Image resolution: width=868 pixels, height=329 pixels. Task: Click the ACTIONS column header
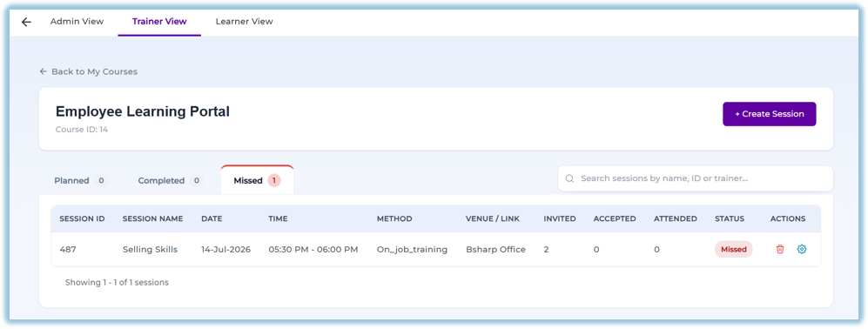(788, 218)
